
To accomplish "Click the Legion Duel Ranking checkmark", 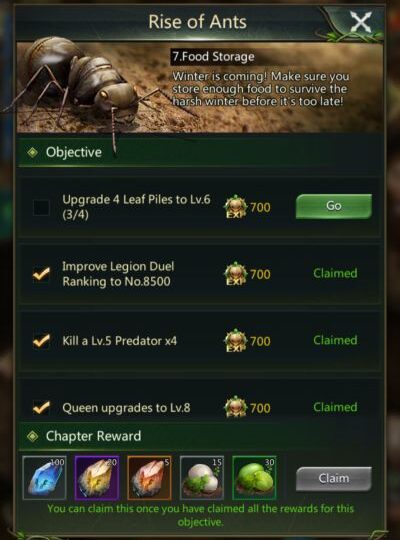I will click(41, 274).
